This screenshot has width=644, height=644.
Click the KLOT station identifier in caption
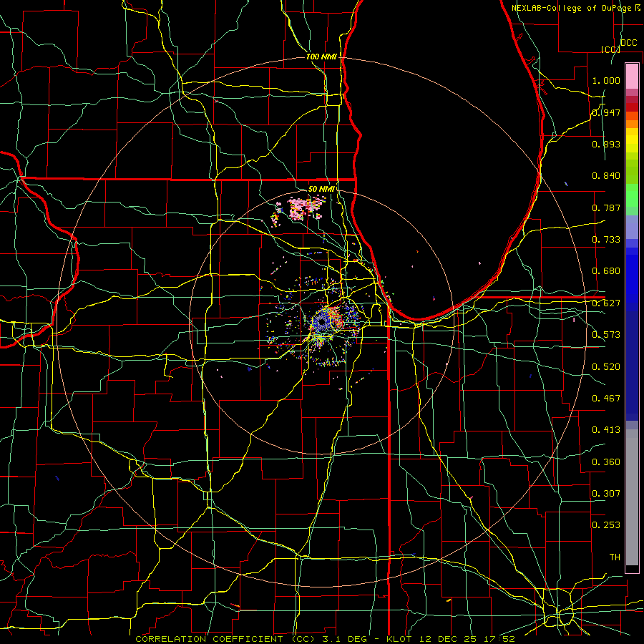(399, 639)
